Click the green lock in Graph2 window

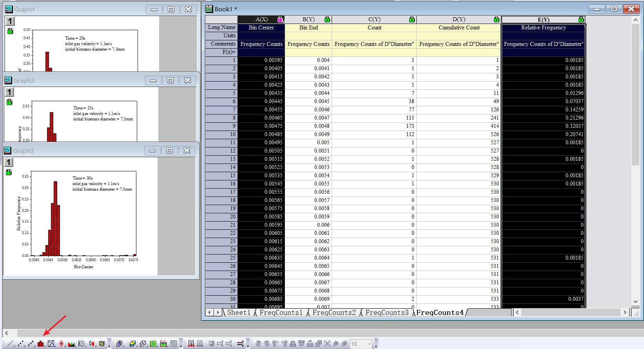click(x=9, y=102)
